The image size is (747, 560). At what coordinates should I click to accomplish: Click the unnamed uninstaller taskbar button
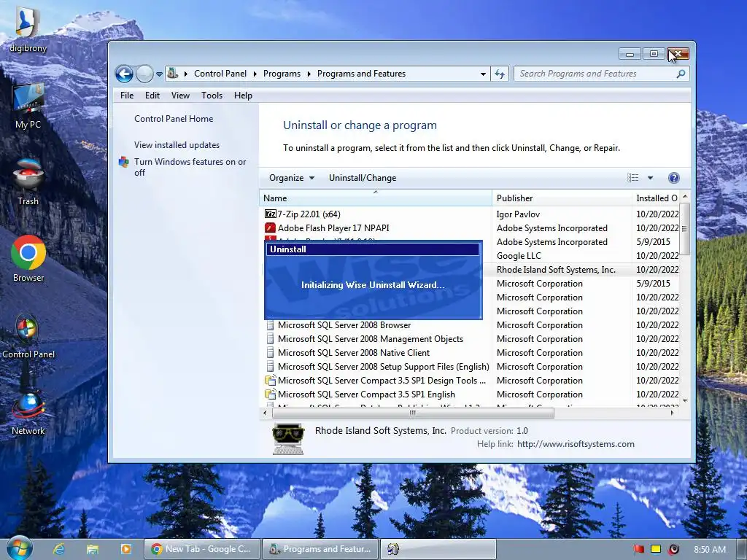click(438, 549)
